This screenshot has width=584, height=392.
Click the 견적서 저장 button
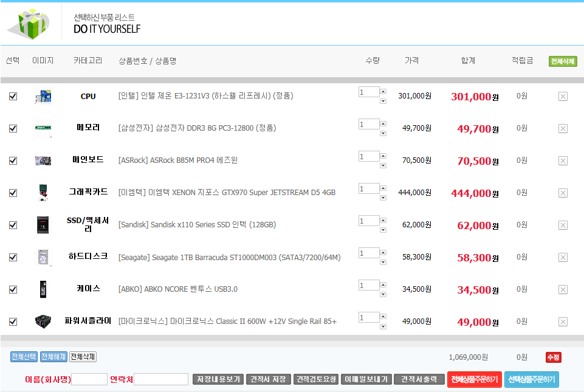pos(268,379)
